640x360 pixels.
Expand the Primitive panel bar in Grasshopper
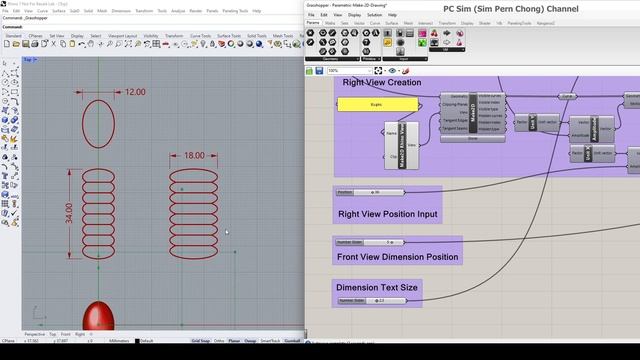371,59
